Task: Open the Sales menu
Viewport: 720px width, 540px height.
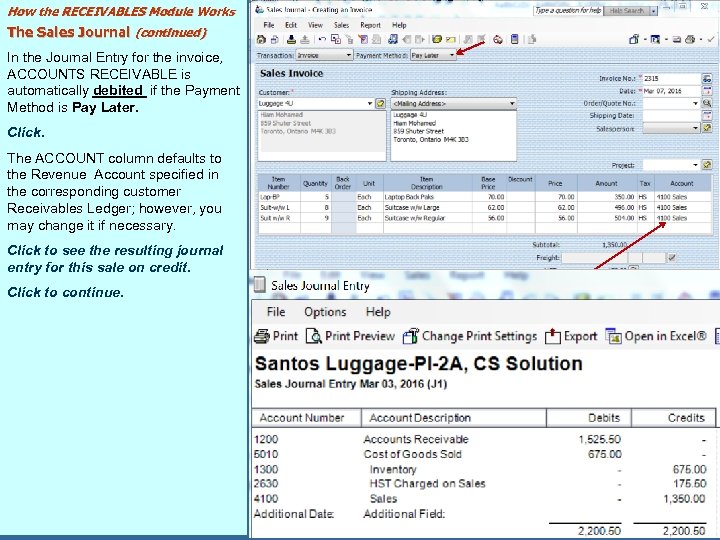Action: tap(341, 25)
